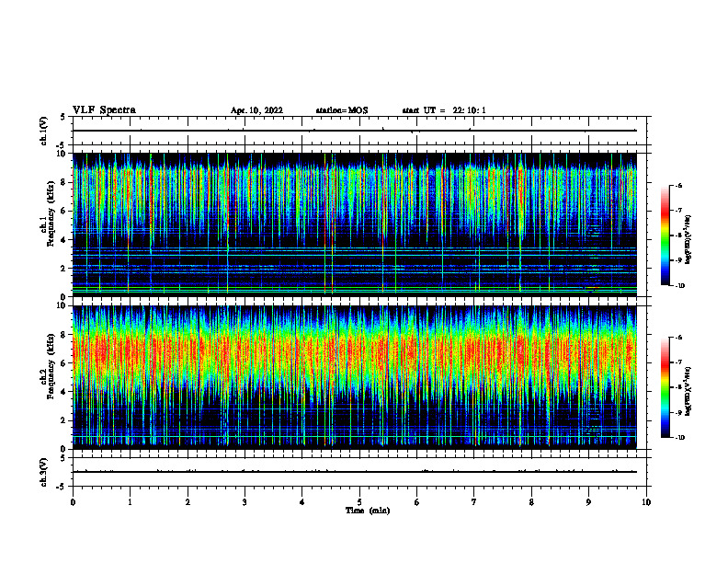Viewport: 728px width, 563px height.
Task: Click time axis tick label "0"
Action: 73,502
